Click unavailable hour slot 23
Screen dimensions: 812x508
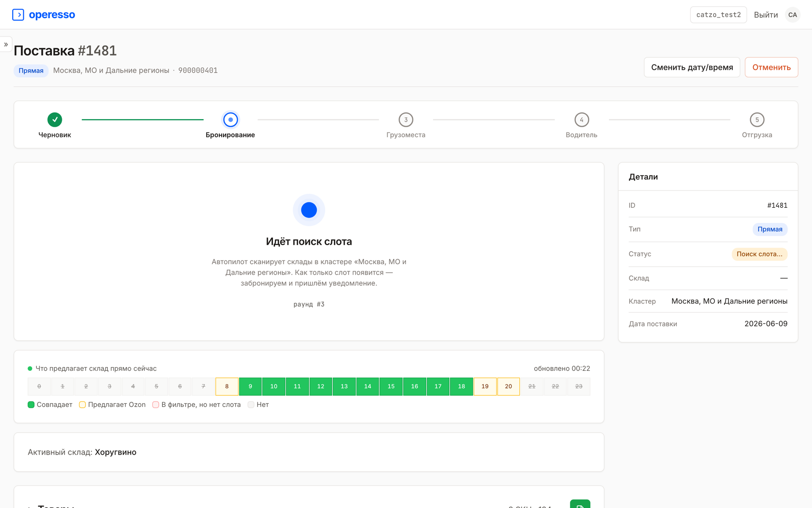pos(579,387)
